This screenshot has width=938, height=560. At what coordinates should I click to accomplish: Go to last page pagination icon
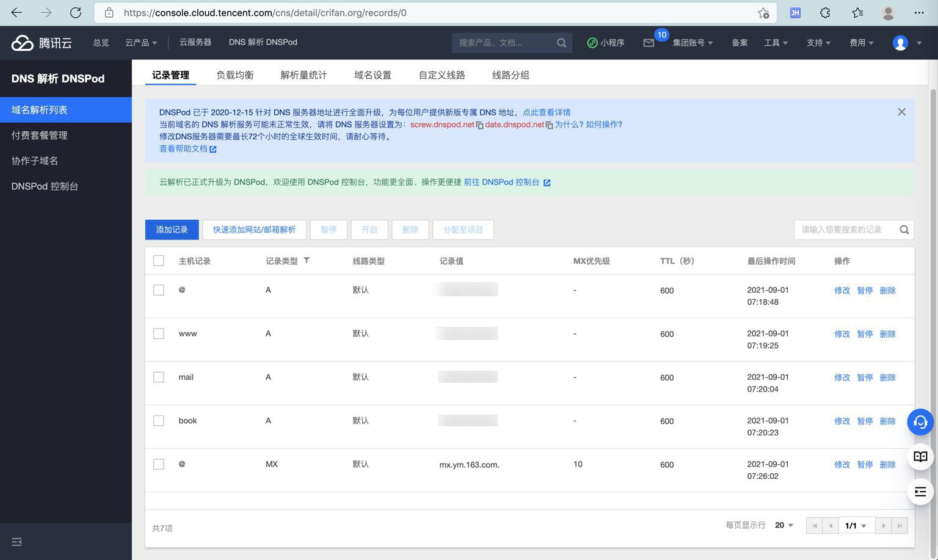pyautogui.click(x=900, y=526)
